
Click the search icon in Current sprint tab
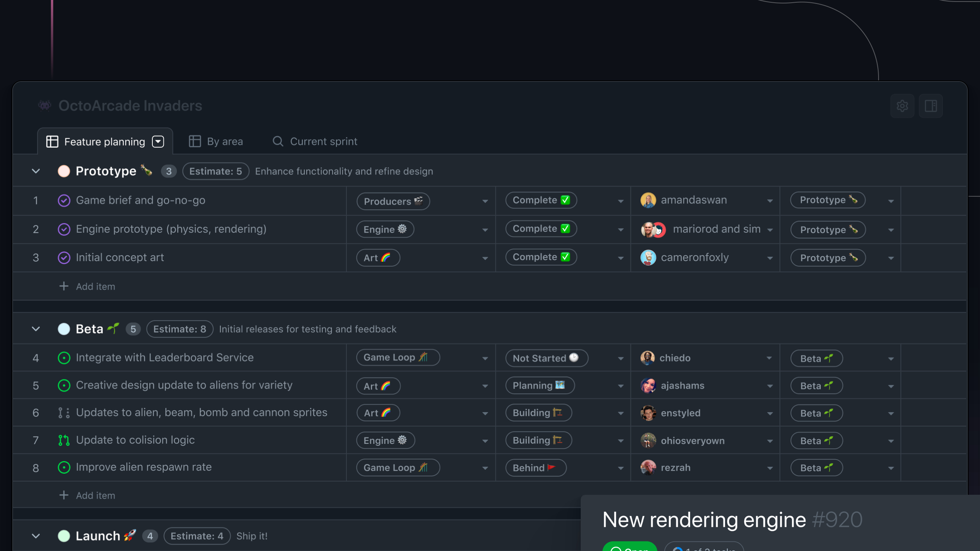[278, 142]
